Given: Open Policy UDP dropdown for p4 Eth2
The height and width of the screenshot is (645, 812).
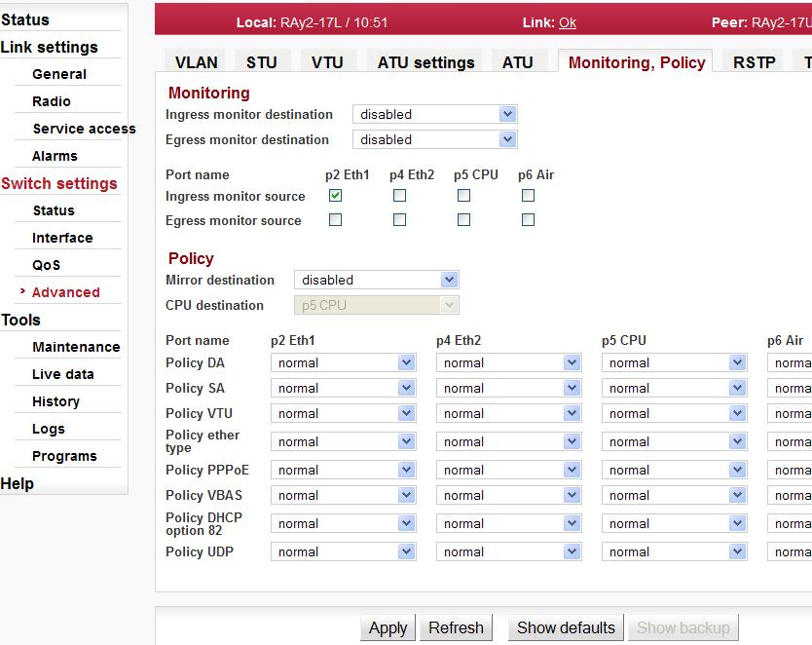Looking at the screenshot, I should (508, 551).
